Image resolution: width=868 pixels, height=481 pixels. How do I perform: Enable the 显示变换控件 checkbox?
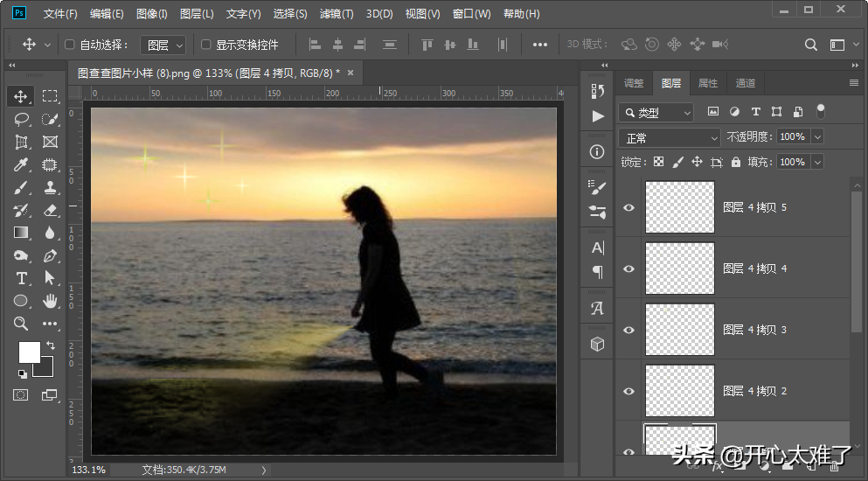[206, 45]
